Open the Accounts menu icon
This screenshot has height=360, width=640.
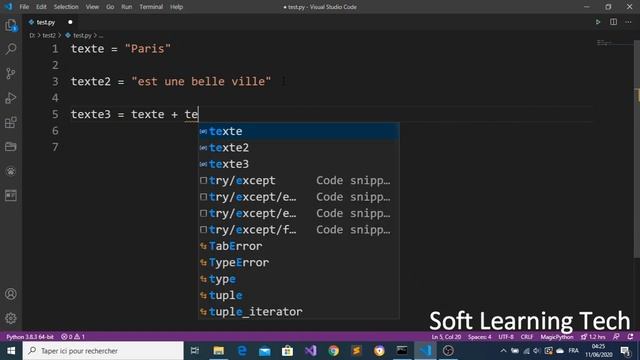click(11, 294)
